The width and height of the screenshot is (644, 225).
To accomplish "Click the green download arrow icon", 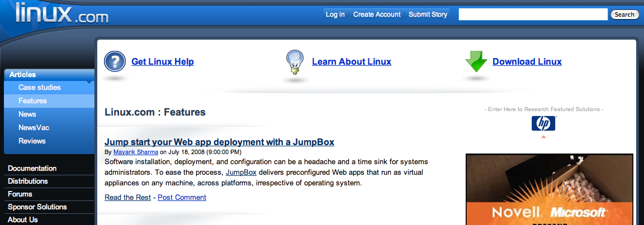I will [x=476, y=61].
